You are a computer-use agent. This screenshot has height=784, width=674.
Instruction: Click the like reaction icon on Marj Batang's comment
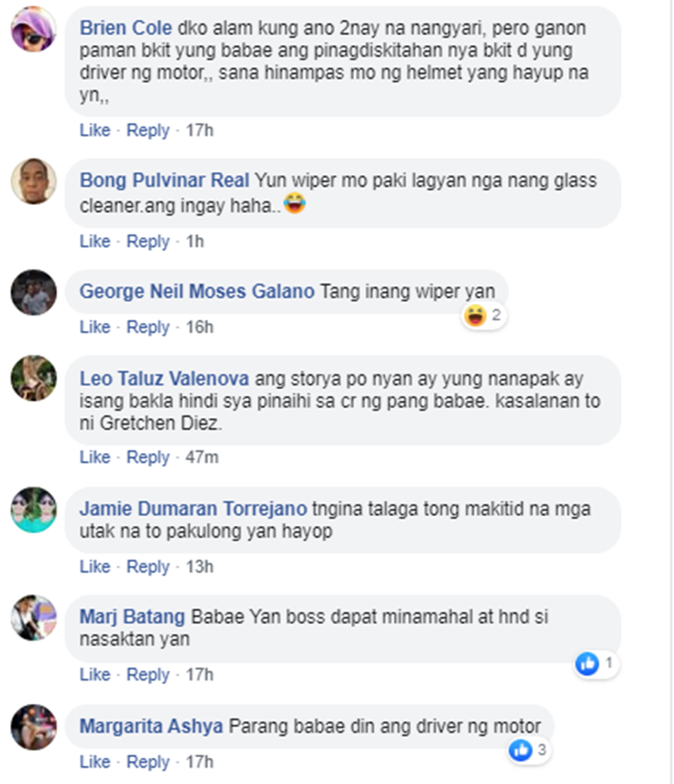(587, 664)
